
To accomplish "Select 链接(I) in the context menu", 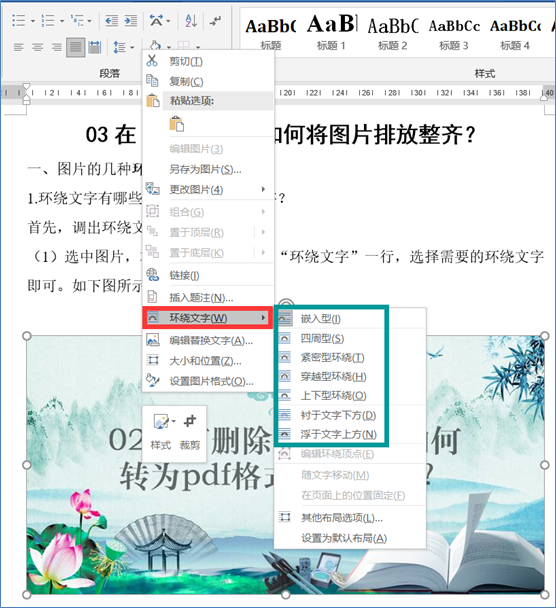I will click(x=209, y=275).
